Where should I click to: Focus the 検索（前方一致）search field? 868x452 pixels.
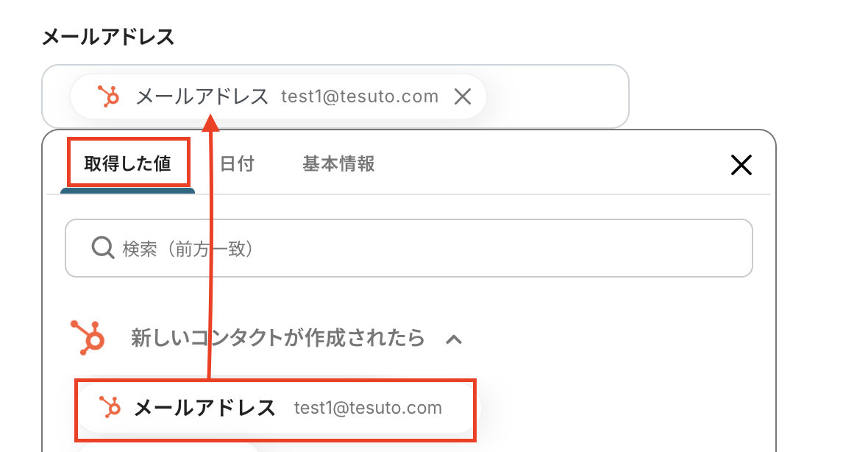(427, 249)
